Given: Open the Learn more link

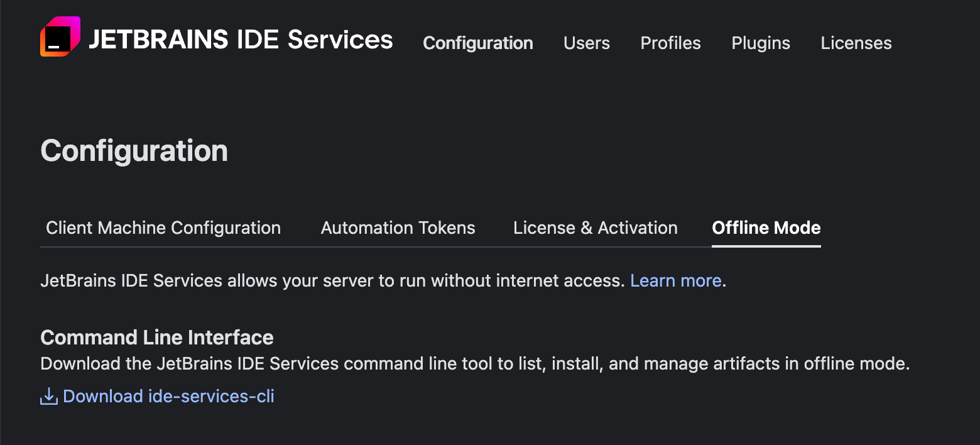Looking at the screenshot, I should [675, 280].
